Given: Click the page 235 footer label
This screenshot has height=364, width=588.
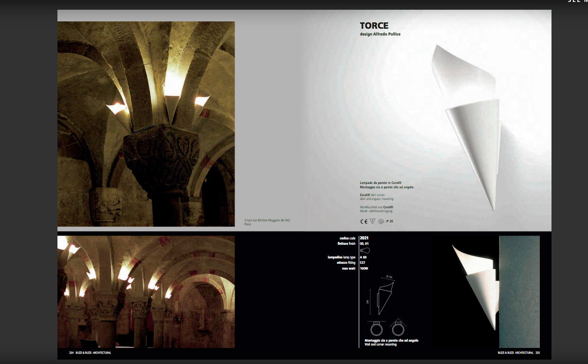Looking at the screenshot, I should click(x=518, y=352).
